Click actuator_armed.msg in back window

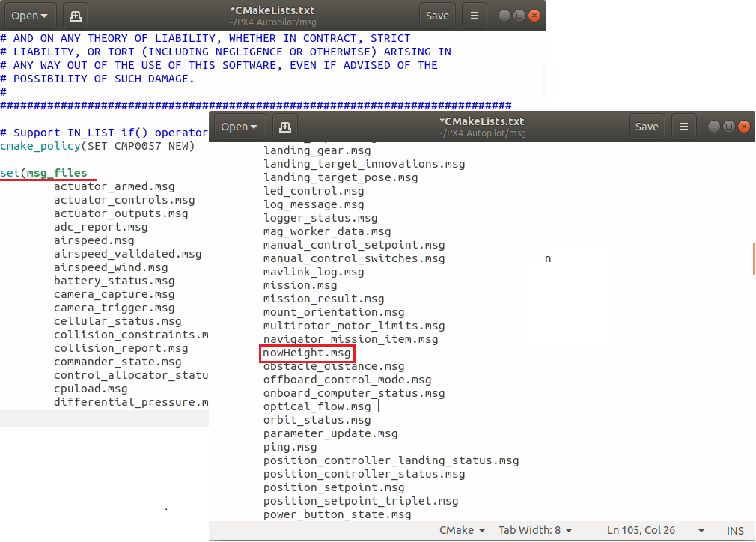click(x=115, y=186)
